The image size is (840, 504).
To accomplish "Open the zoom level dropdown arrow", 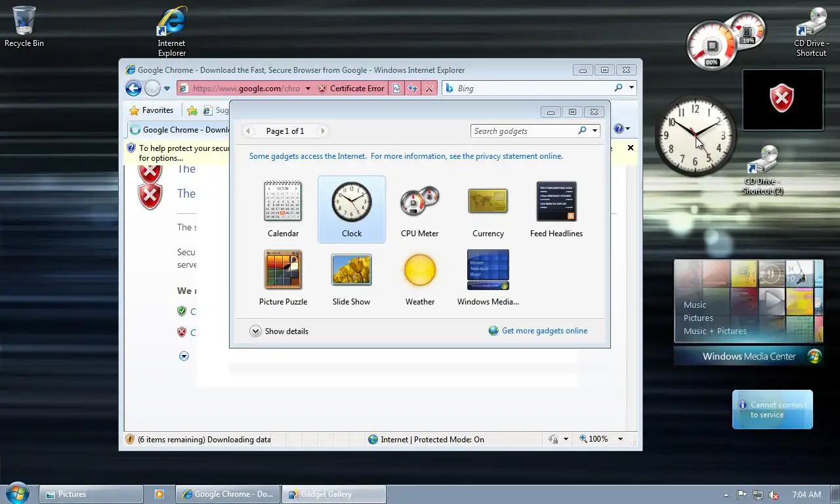I will [x=620, y=439].
